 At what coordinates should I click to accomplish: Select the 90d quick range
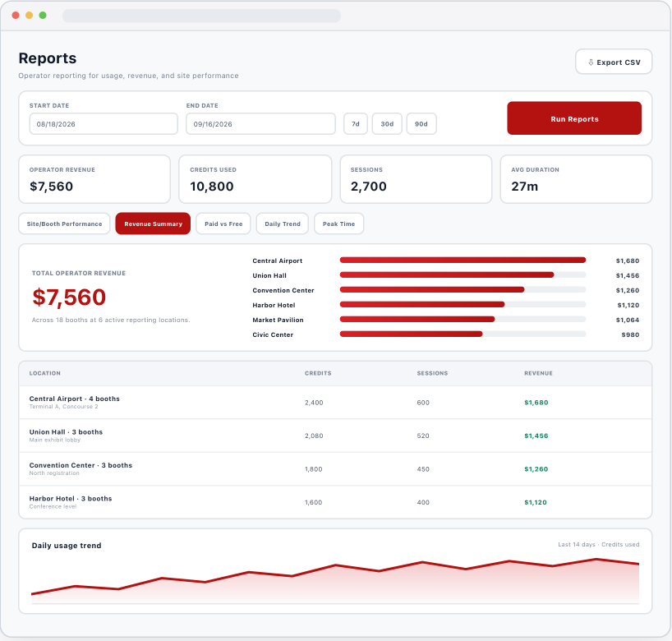click(421, 124)
